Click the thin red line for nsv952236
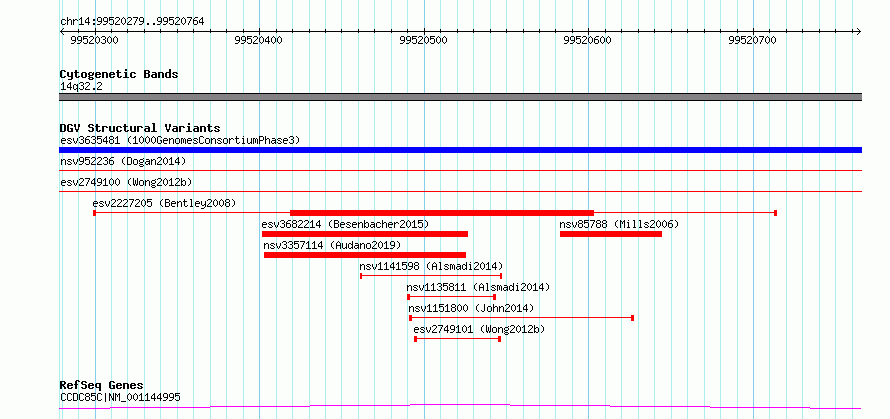The image size is (890, 419). click(x=460, y=170)
